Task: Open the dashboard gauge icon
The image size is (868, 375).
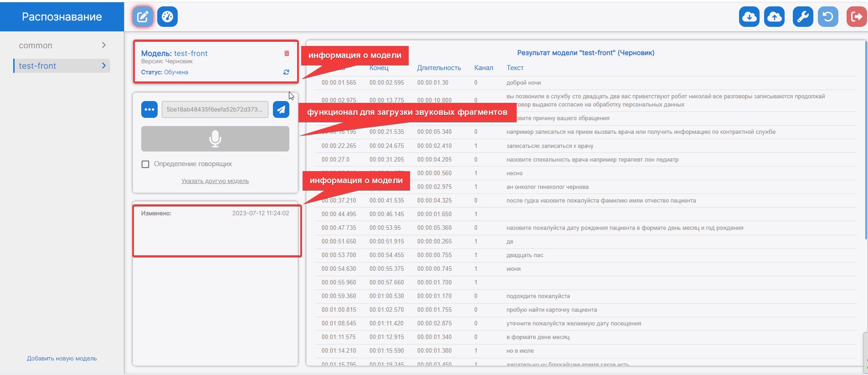Action: 167,17
